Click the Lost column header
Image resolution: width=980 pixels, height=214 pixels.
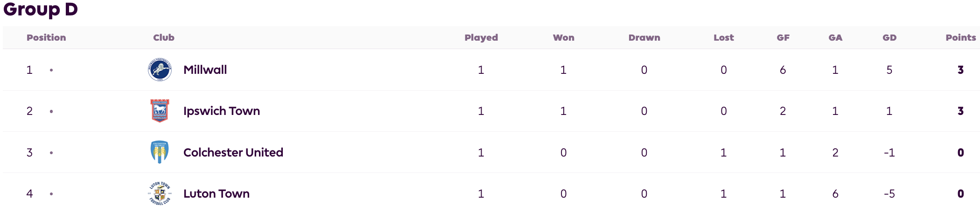tap(724, 37)
